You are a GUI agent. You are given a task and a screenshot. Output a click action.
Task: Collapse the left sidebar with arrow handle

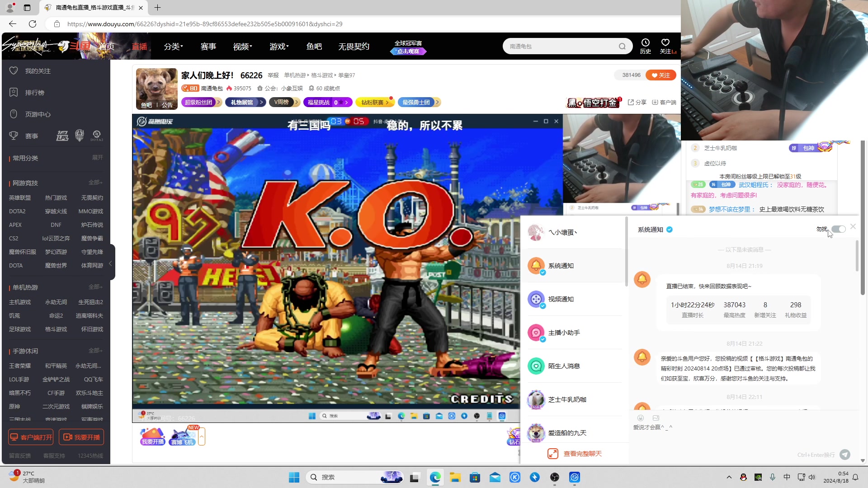click(x=111, y=263)
